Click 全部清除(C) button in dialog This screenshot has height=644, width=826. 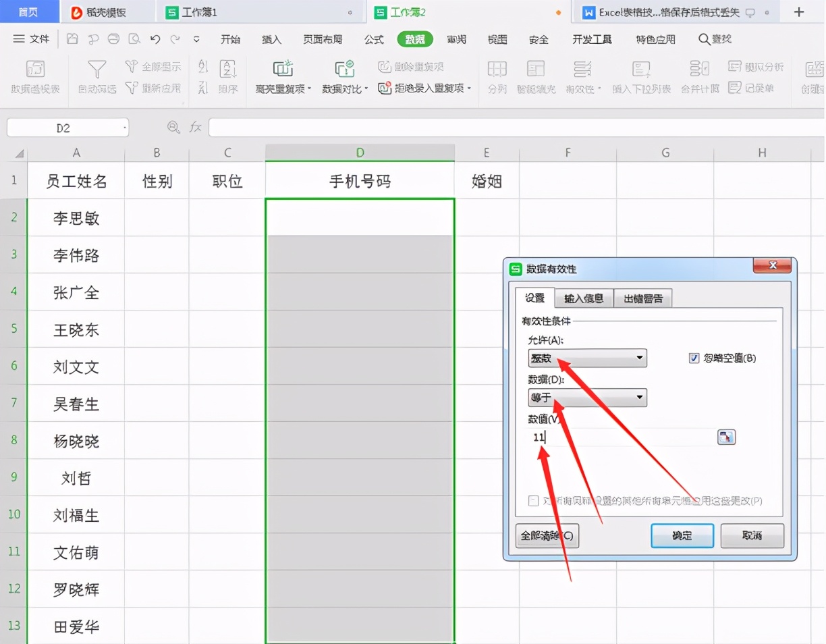(x=547, y=535)
